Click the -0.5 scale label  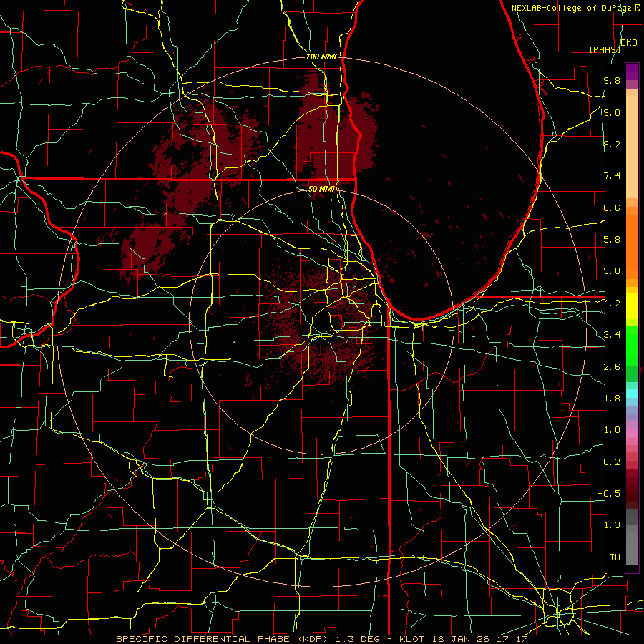[x=609, y=493]
